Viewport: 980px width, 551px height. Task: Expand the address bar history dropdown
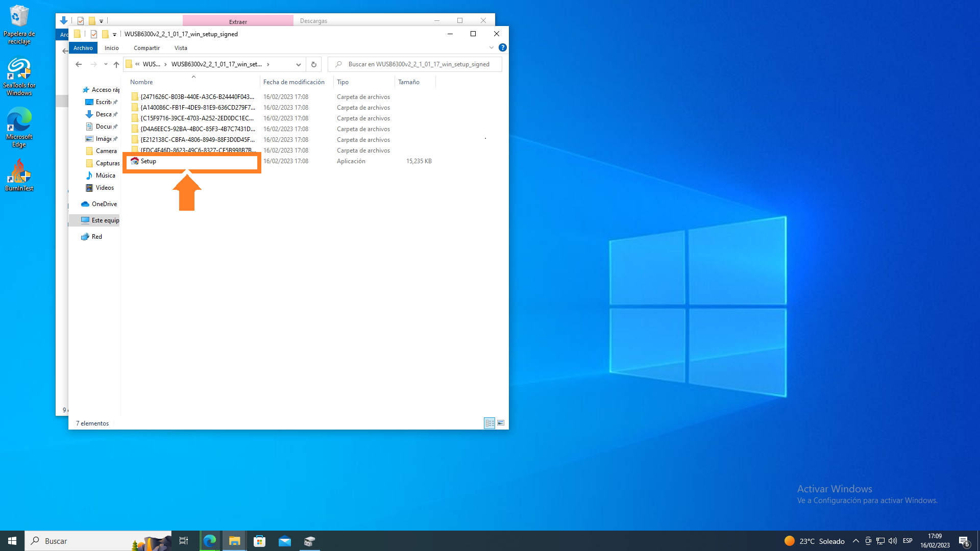pos(298,65)
